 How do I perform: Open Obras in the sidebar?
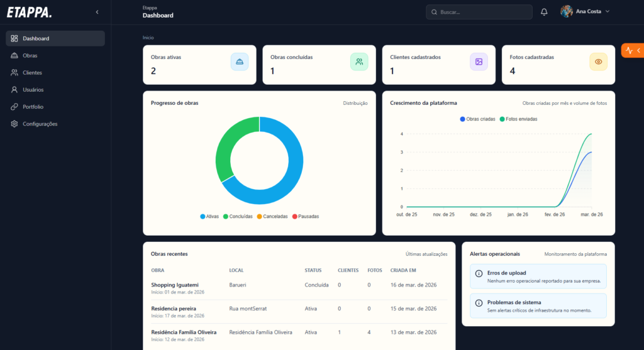[30, 55]
